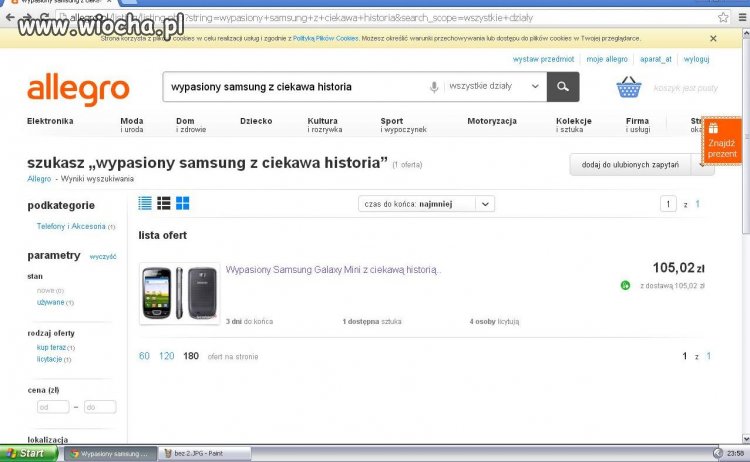The width and height of the screenshot is (750, 462).
Task: Click dodaj do ulubionych zapytań button
Action: coord(630,165)
